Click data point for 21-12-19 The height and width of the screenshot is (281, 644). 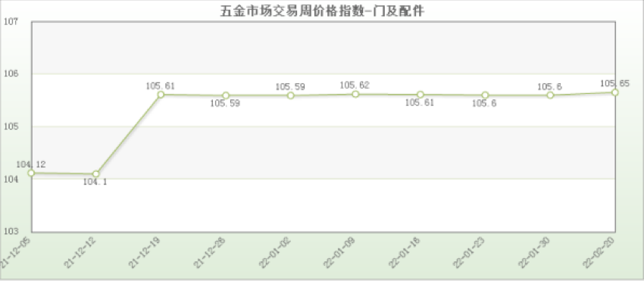[x=161, y=95]
